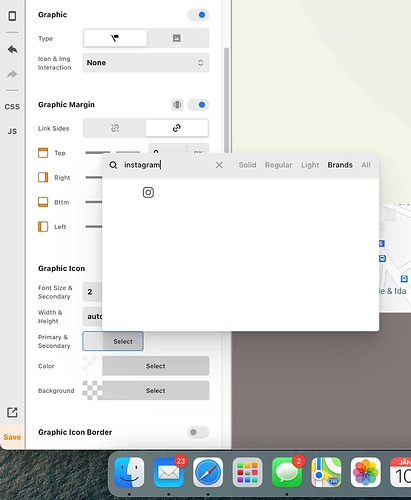Open Icon & Img Interaction dropdown
This screenshot has height=500, width=411.
(x=146, y=63)
